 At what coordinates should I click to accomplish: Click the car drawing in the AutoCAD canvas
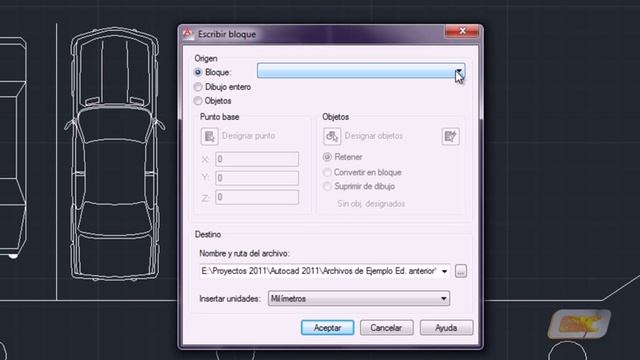115,153
